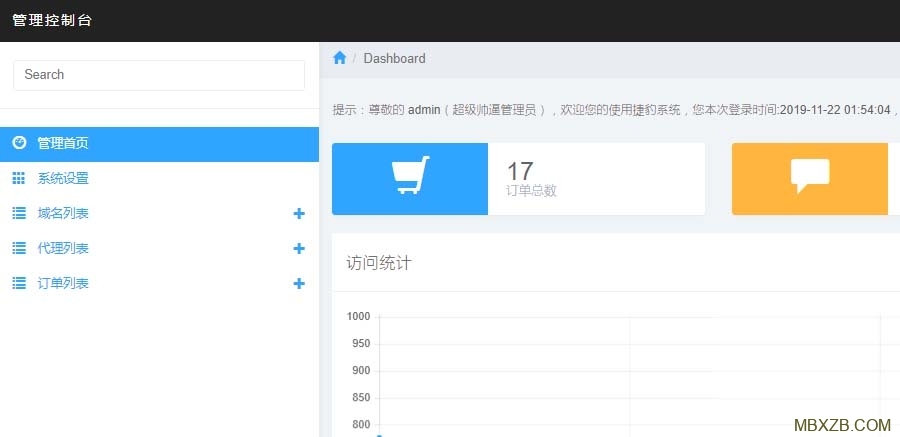Screen dimensions: 900x437
Task: Open the 系统设置 menu item
Action: [x=159, y=179]
